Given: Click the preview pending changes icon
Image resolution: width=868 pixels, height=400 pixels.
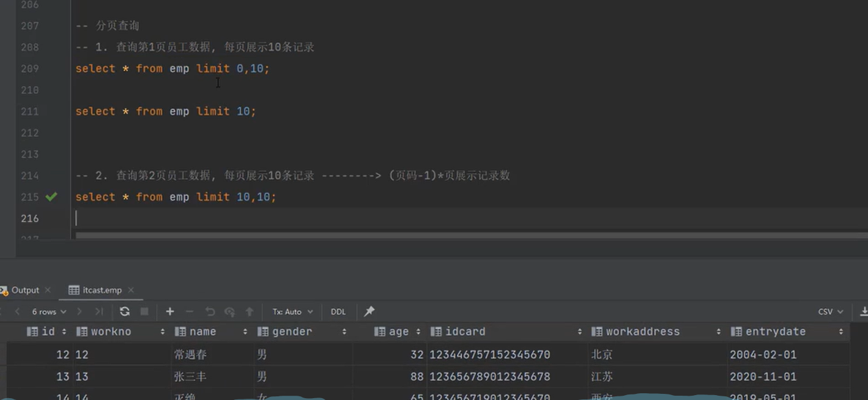Looking at the screenshot, I should (229, 311).
